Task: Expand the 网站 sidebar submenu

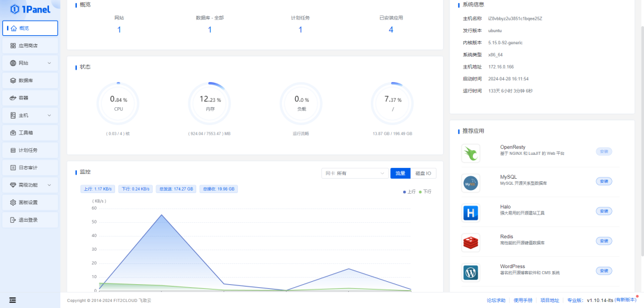Action: click(x=30, y=63)
